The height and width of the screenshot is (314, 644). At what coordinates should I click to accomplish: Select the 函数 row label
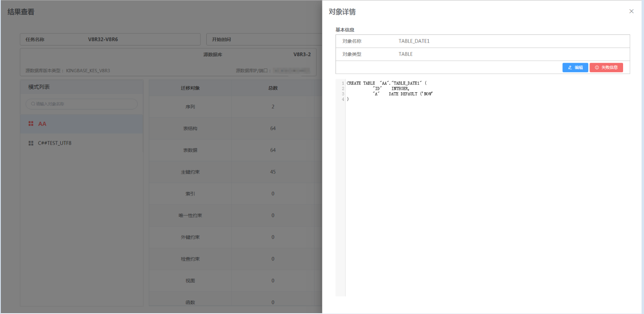(190, 303)
